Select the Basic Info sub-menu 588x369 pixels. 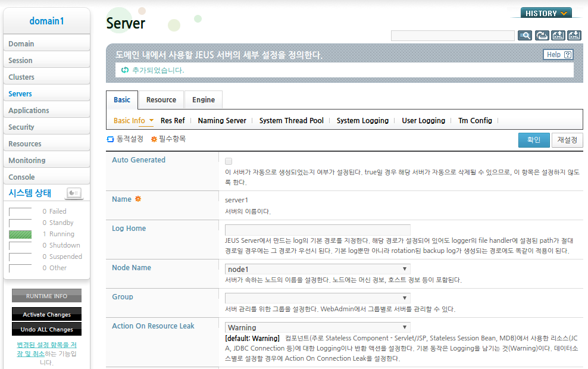[129, 120]
